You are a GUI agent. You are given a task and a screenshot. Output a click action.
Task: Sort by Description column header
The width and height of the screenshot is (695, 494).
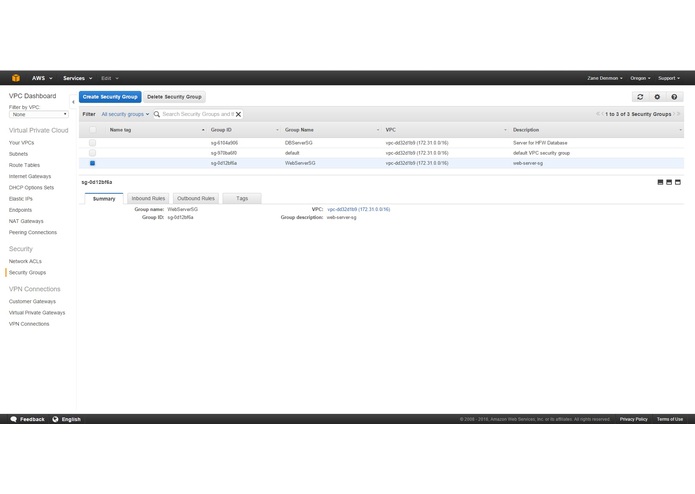click(x=597, y=130)
